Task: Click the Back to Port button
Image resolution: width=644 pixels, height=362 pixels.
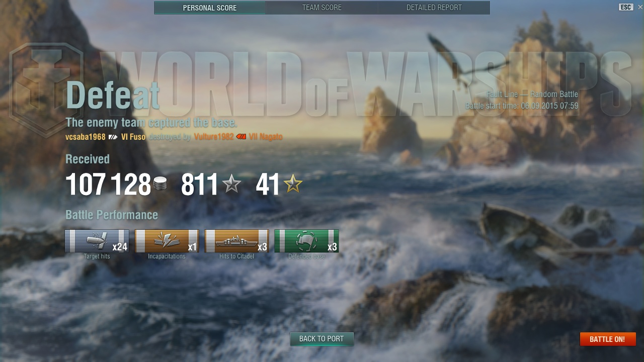Action: pos(321,339)
